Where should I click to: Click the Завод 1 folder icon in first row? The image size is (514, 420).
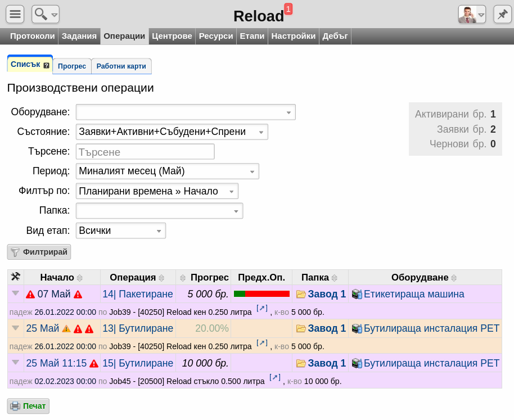pos(301,294)
